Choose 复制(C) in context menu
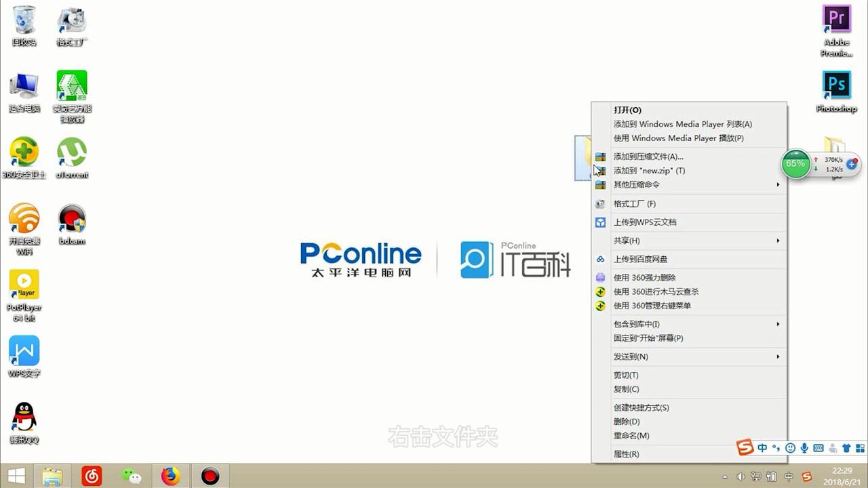This screenshot has height=488, width=868. pos(689,389)
